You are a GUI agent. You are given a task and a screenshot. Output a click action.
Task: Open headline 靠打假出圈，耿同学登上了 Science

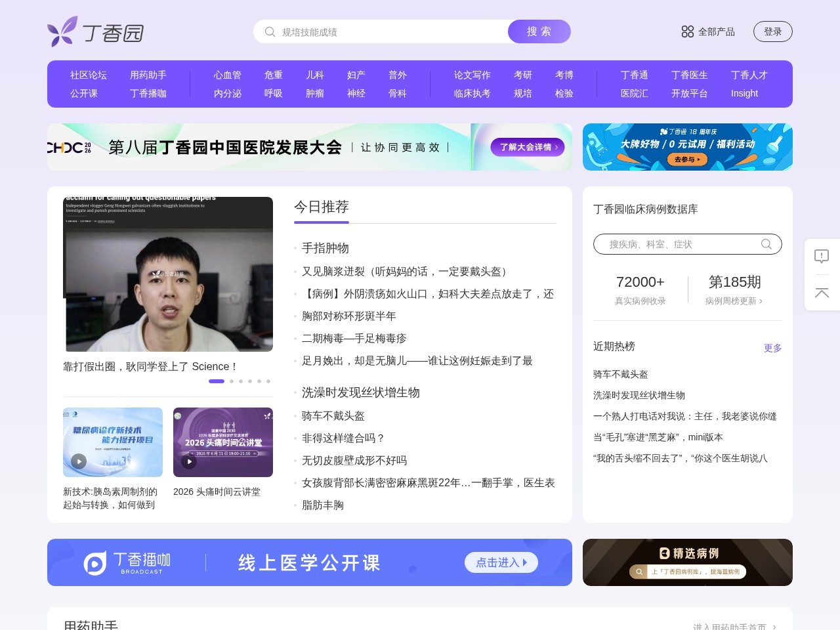pos(150,366)
